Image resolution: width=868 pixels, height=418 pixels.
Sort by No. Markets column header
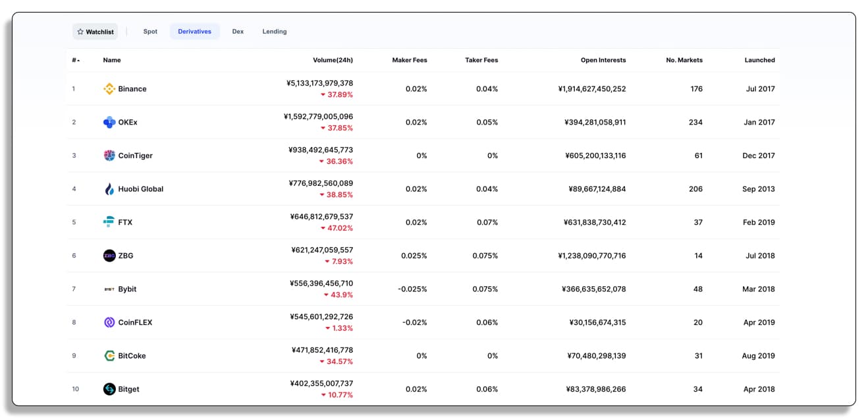coord(684,60)
